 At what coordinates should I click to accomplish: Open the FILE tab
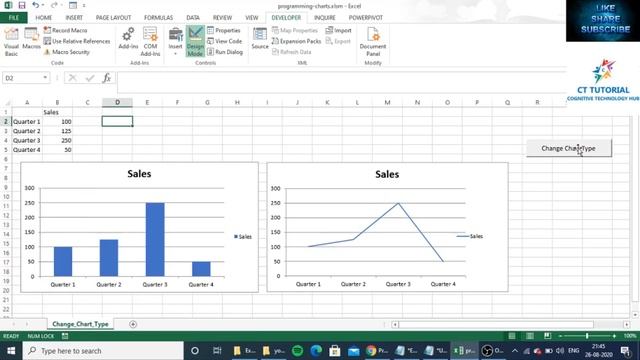(x=13, y=18)
